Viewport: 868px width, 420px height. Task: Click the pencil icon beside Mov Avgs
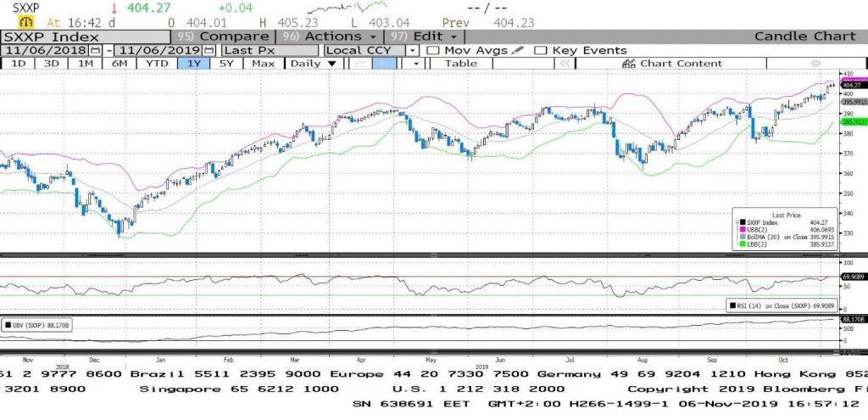pos(517,50)
